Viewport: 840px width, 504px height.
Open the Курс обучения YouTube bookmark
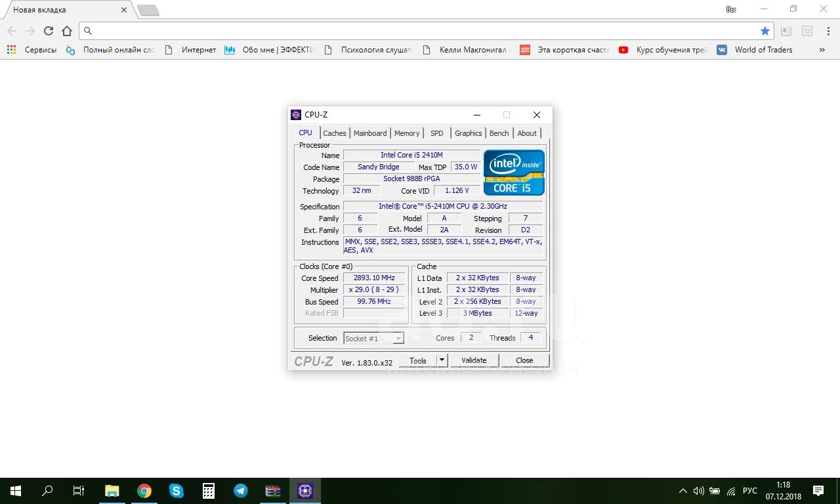(x=663, y=50)
